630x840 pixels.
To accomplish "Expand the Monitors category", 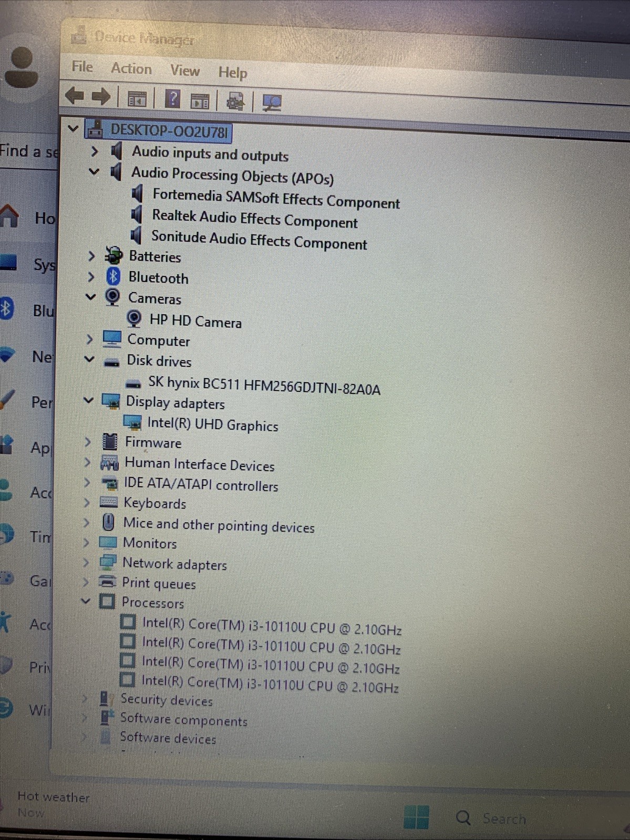I will click(86, 543).
